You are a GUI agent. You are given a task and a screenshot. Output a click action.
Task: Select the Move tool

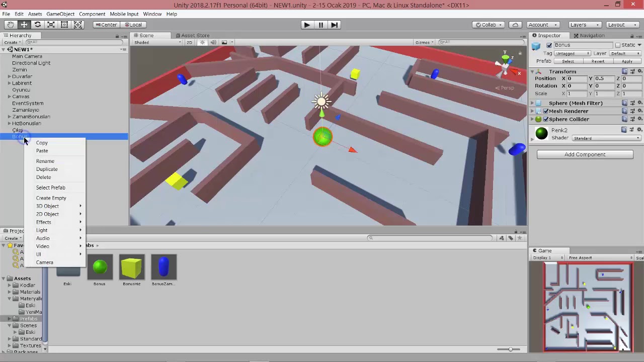[24, 25]
